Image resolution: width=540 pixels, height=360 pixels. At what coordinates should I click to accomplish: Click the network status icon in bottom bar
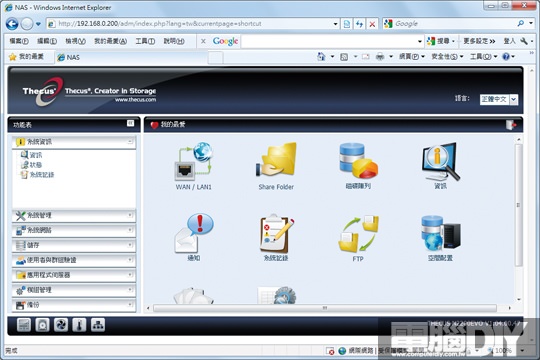[98, 325]
